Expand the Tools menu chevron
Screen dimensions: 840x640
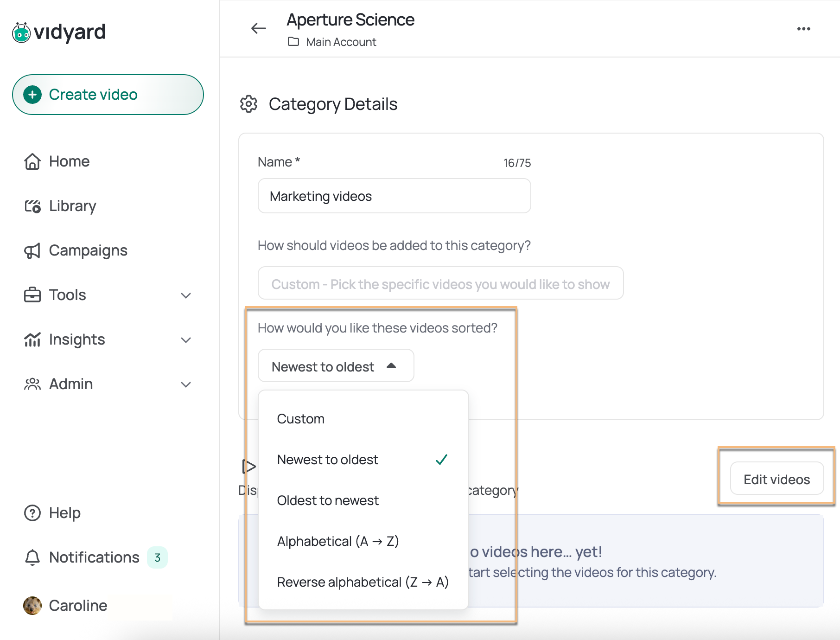186,295
